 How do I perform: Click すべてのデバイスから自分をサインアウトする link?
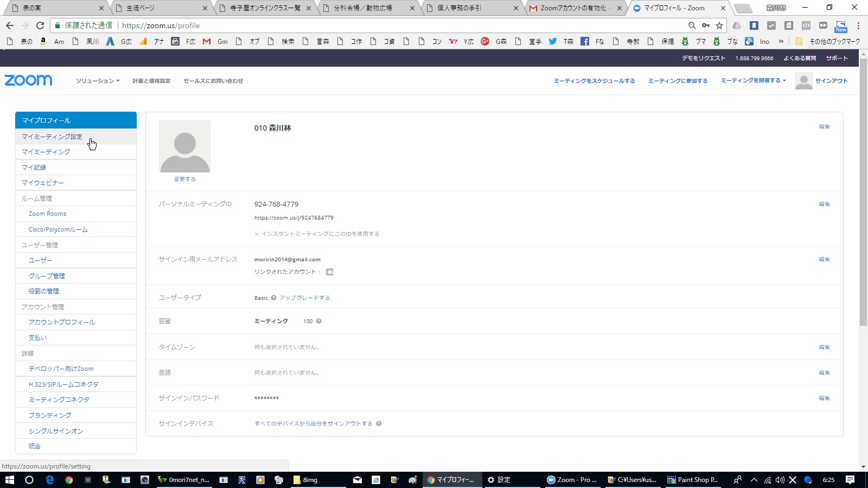coord(314,423)
